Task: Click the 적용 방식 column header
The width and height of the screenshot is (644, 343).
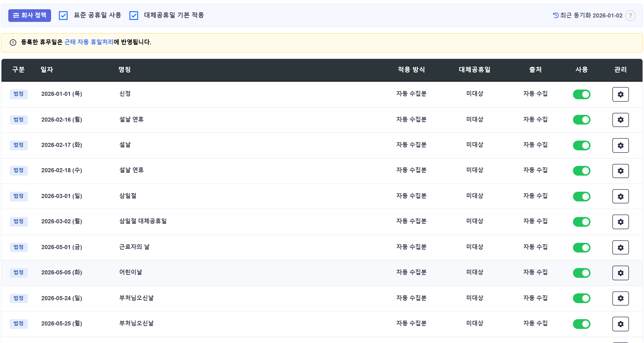Action: [x=411, y=70]
